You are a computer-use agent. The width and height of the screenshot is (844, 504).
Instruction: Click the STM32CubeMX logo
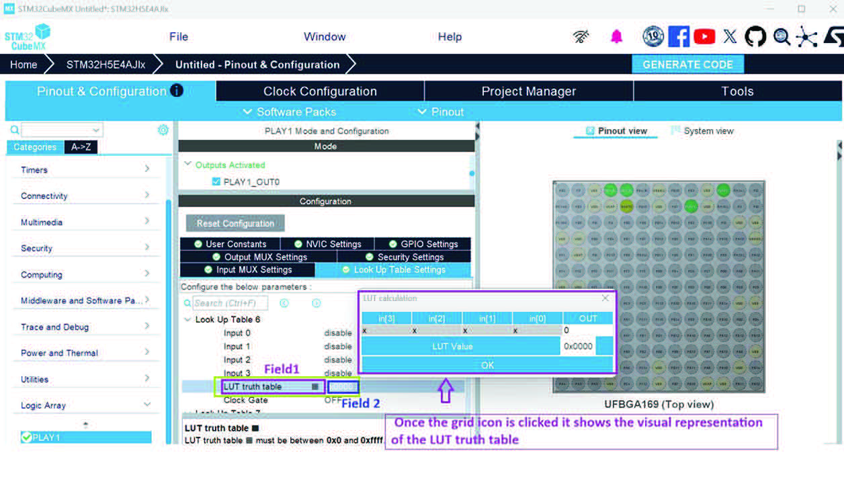(28, 37)
